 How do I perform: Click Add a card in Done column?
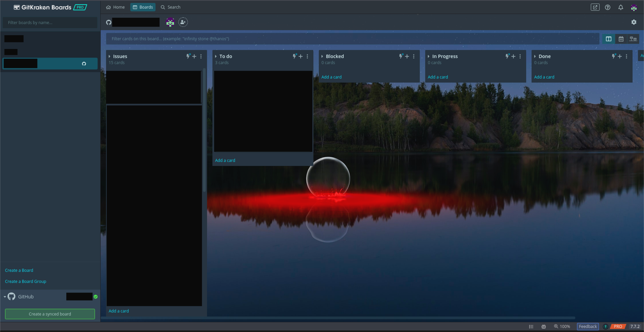[544, 77]
